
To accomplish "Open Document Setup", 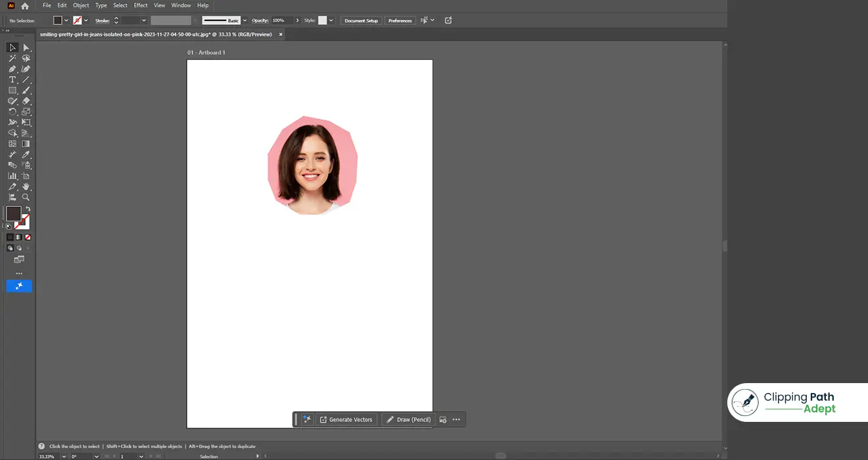I will pos(360,20).
